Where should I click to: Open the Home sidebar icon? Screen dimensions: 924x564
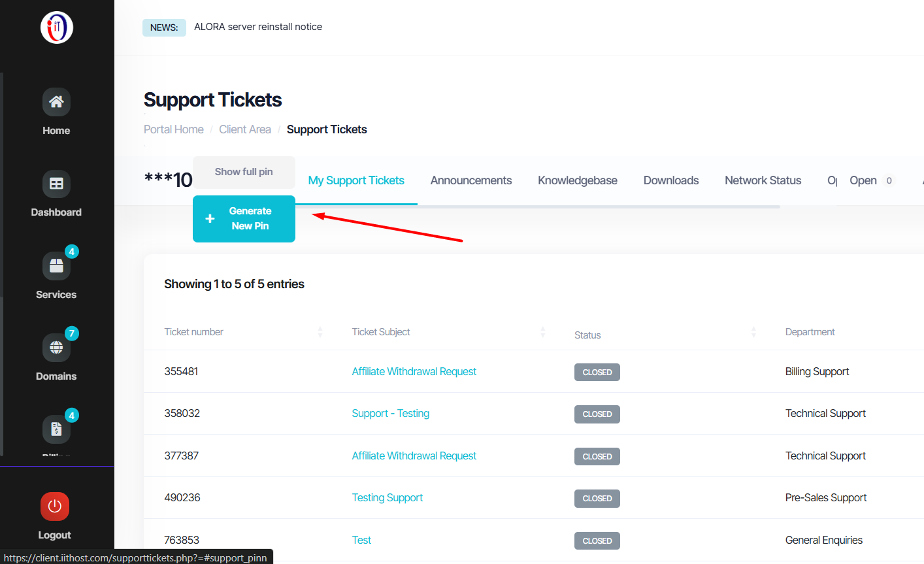[x=56, y=102]
